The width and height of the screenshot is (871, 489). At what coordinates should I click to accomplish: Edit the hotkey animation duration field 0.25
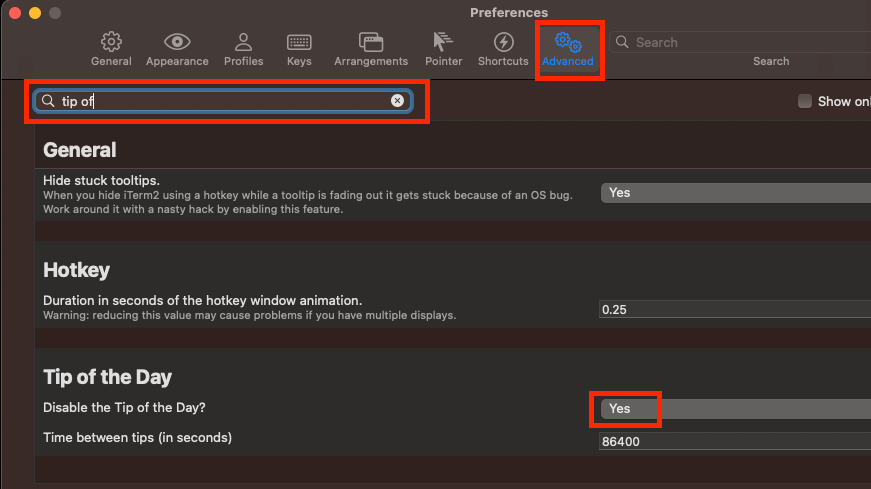[735, 310]
